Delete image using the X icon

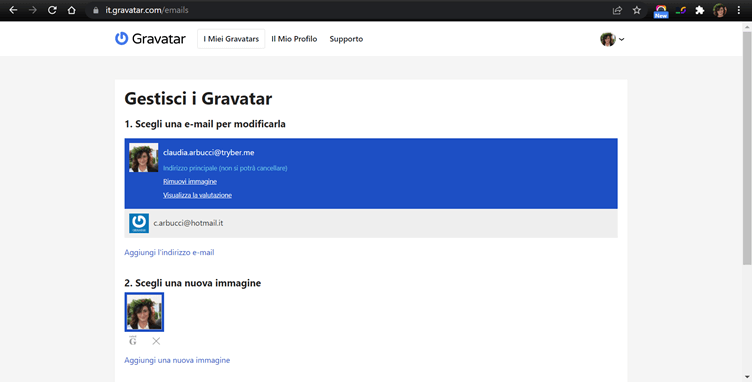coord(156,341)
